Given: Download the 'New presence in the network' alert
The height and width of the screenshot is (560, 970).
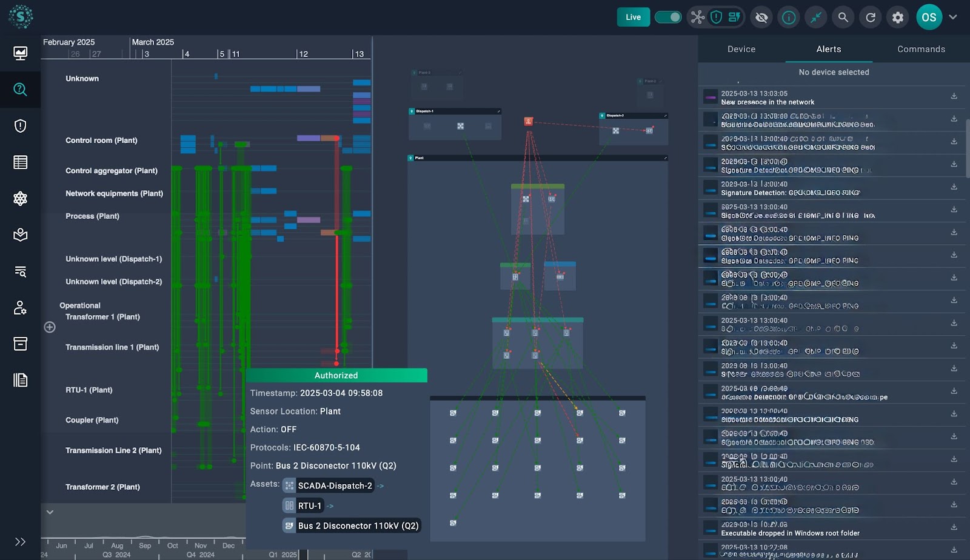Looking at the screenshot, I should coord(954,96).
